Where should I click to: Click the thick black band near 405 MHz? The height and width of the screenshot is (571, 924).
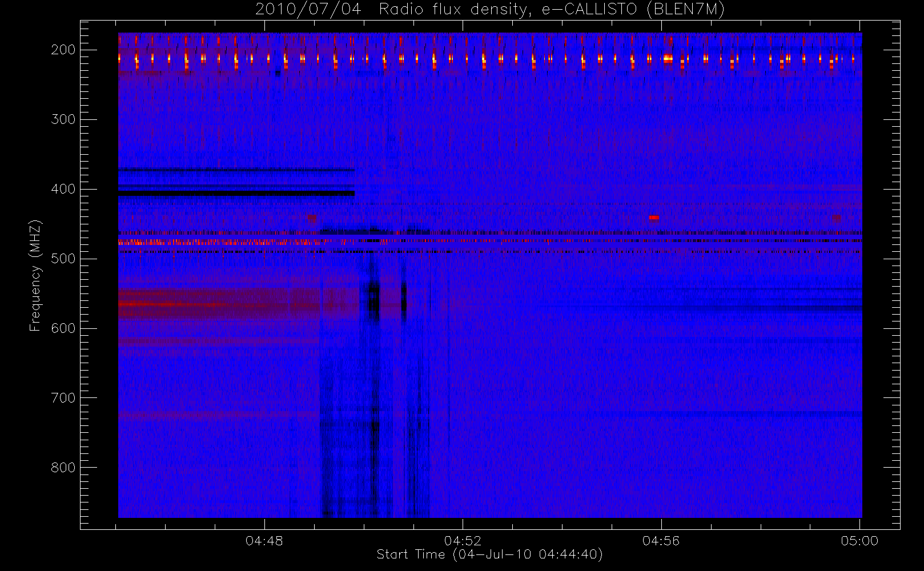[236, 194]
